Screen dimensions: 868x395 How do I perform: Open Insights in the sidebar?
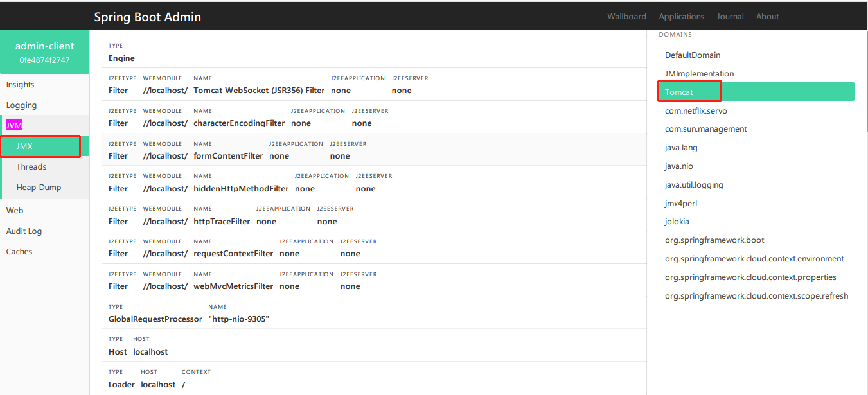point(20,85)
